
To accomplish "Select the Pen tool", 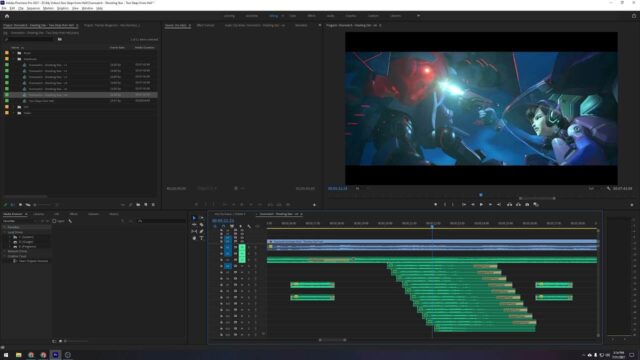I will tap(201, 231).
